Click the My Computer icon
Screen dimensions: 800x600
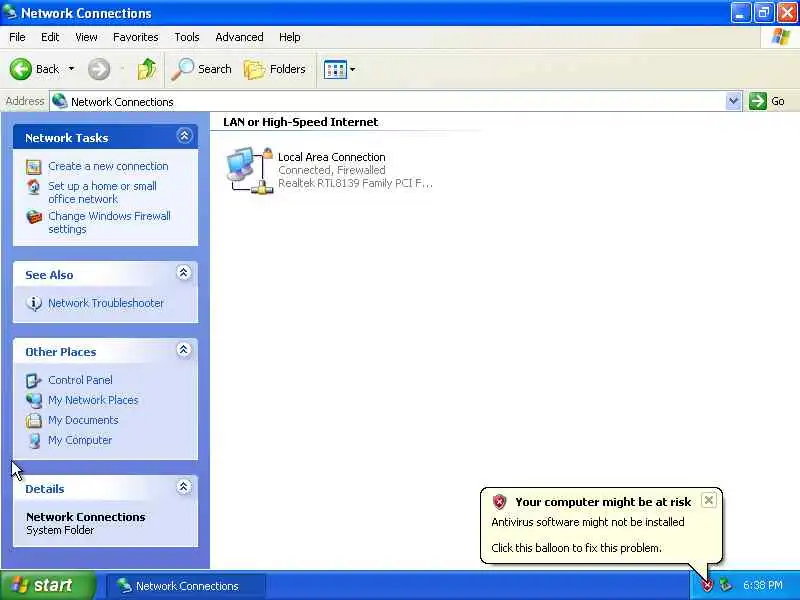pyautogui.click(x=34, y=440)
